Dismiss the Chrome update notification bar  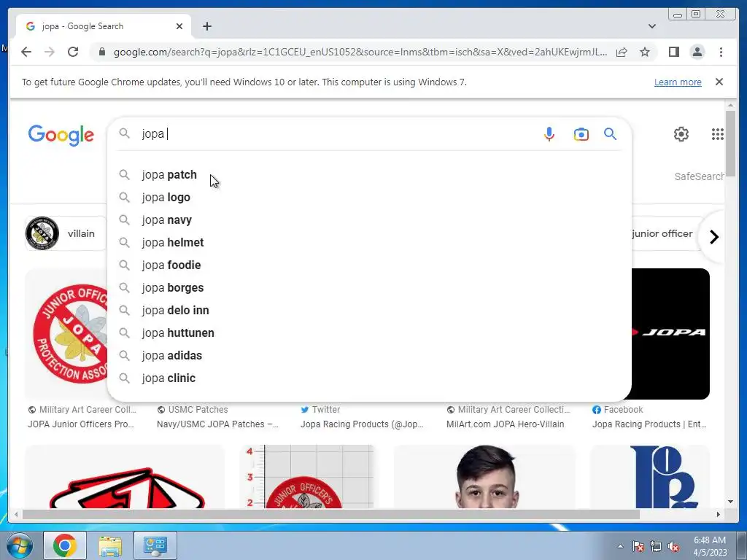pos(719,82)
